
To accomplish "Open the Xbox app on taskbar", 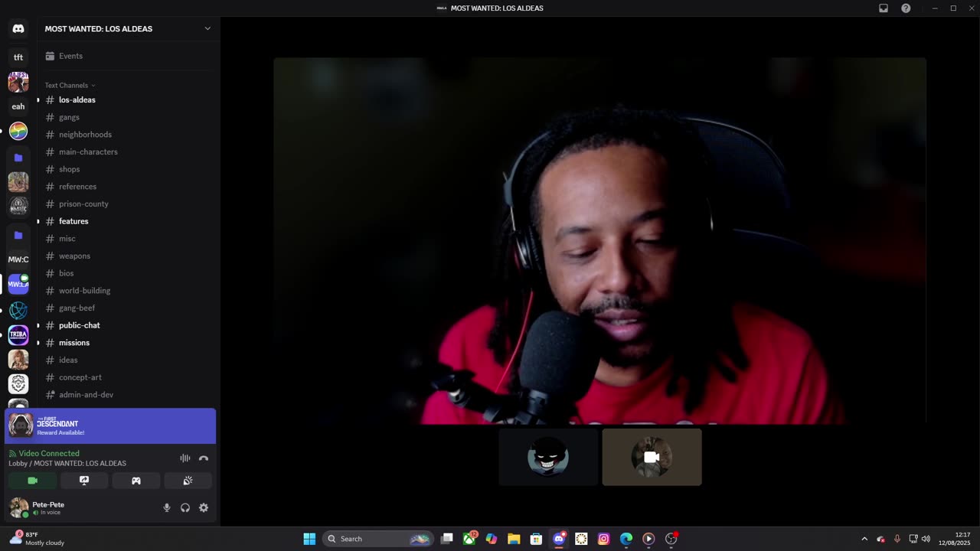I will tap(469, 539).
